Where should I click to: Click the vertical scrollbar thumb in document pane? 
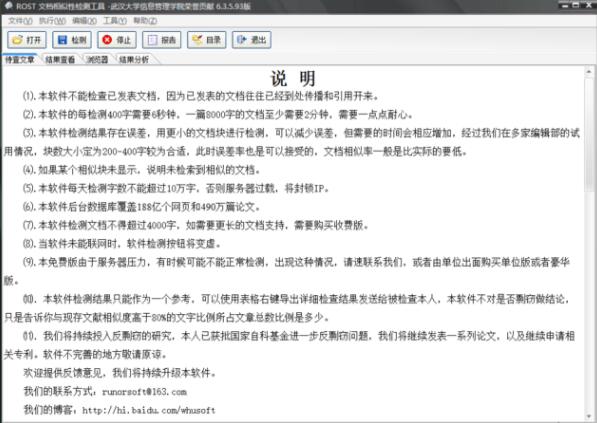pyautogui.click(x=589, y=133)
